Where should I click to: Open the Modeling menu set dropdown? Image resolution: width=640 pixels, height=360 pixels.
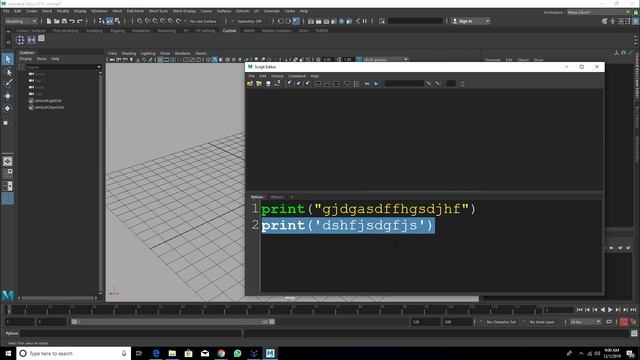point(20,21)
